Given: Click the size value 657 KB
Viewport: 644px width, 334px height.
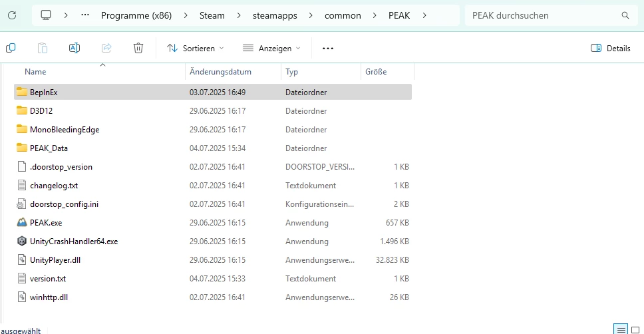Looking at the screenshot, I should tap(397, 223).
